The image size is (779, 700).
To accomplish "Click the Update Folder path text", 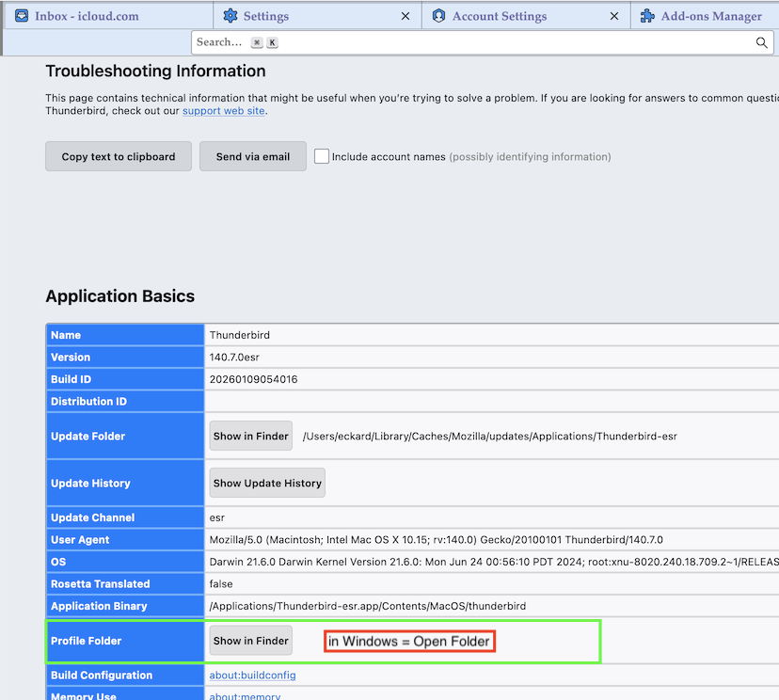I will 490,437.
